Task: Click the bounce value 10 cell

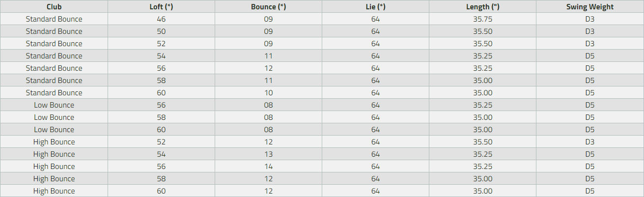Action: 268,93
